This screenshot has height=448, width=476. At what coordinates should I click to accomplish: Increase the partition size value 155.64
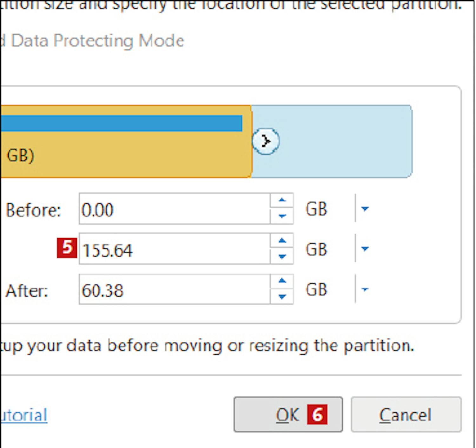pyautogui.click(x=282, y=241)
